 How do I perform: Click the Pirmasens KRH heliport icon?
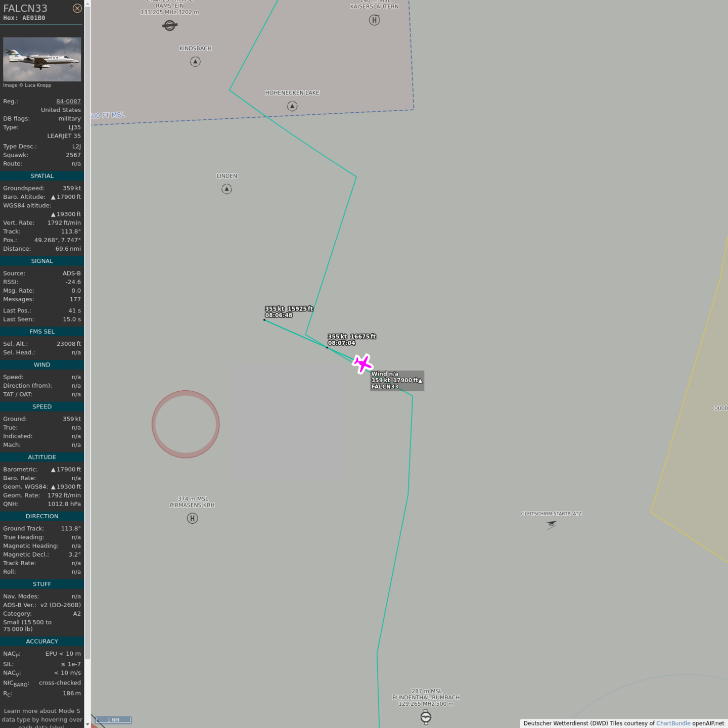tap(192, 518)
